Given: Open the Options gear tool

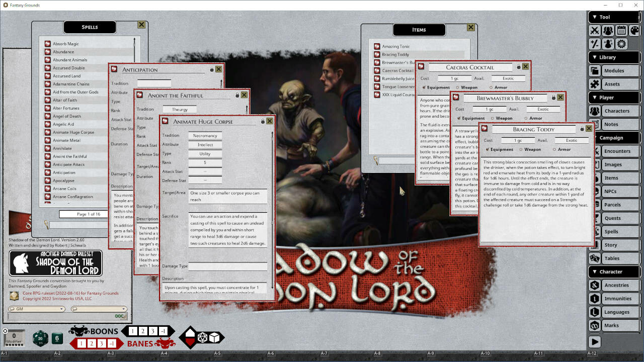Looking at the screenshot, I should [x=621, y=44].
